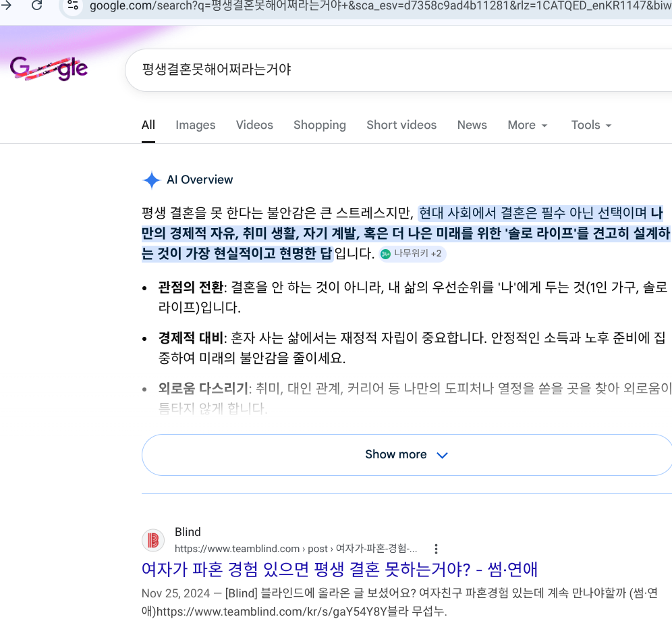
Task: Click the 외로움 다스리기 bullet text
Action: tap(415, 398)
